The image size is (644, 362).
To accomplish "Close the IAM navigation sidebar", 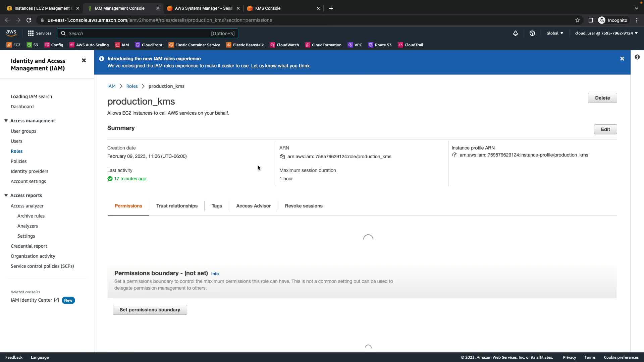I will click(84, 60).
